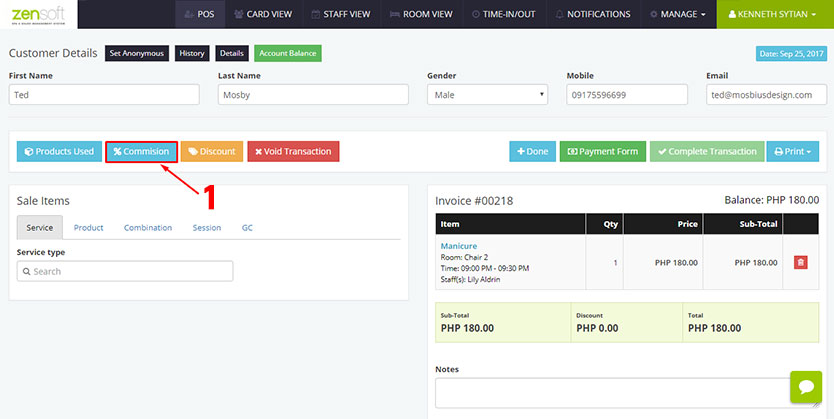Viewport: 834px width, 419px height.
Task: Edit the Email field
Action: click(x=766, y=95)
